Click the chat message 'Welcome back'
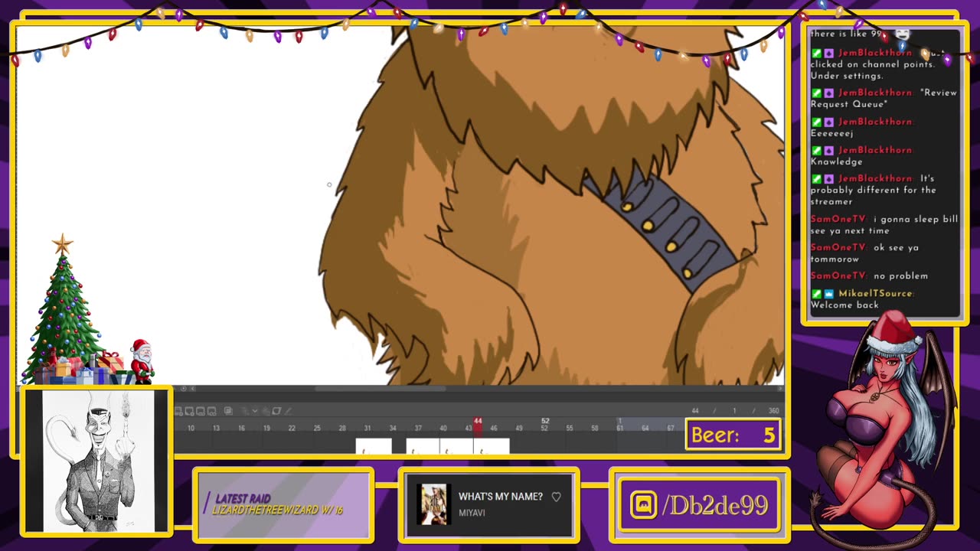The height and width of the screenshot is (551, 980). (x=844, y=305)
